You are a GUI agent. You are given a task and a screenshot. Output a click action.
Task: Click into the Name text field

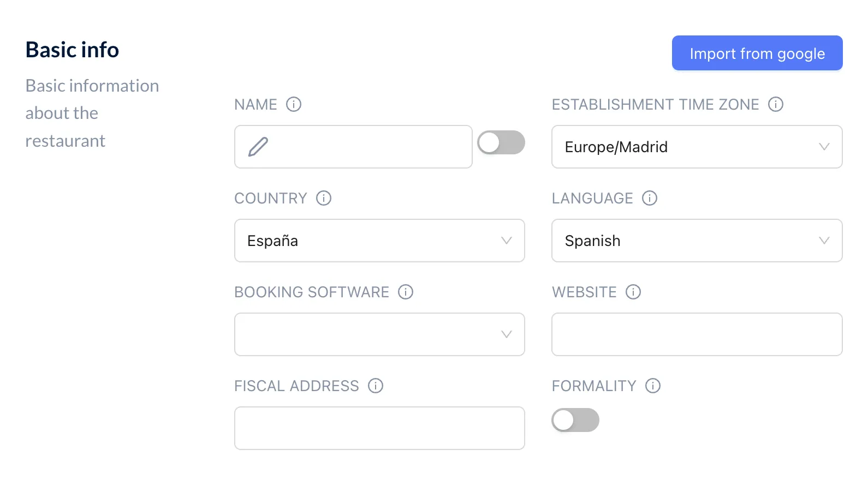point(353,147)
